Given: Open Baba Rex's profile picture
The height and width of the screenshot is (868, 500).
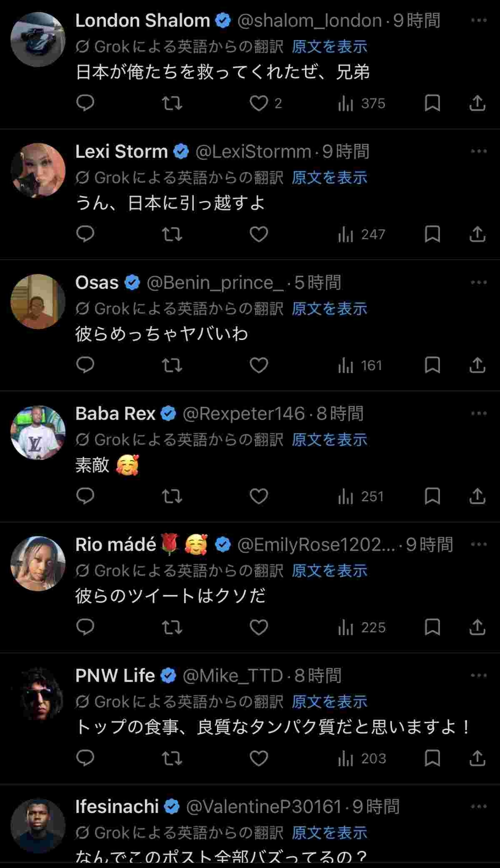Looking at the screenshot, I should 38,432.
